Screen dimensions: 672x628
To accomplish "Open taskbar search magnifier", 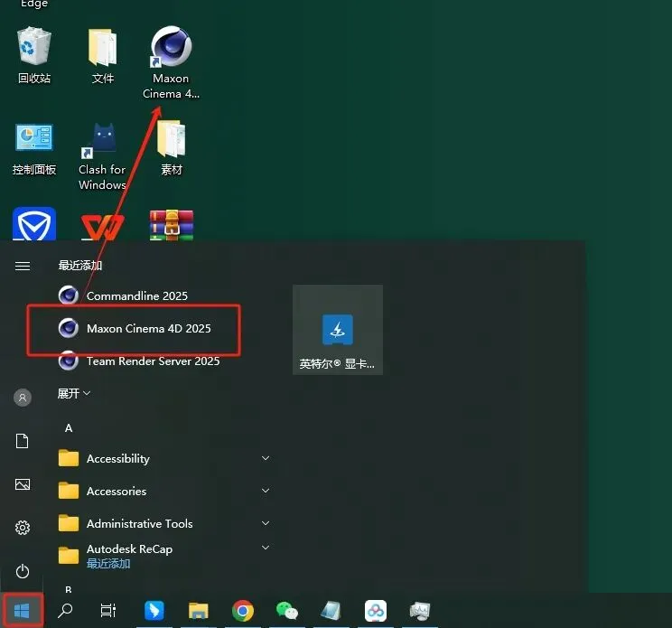I will (x=65, y=611).
